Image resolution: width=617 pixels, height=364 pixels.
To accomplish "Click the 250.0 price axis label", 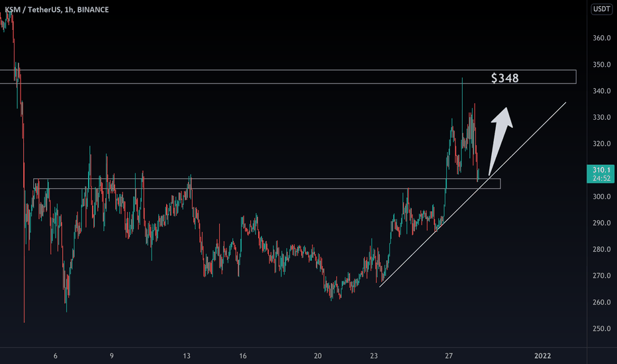I will click(x=602, y=328).
